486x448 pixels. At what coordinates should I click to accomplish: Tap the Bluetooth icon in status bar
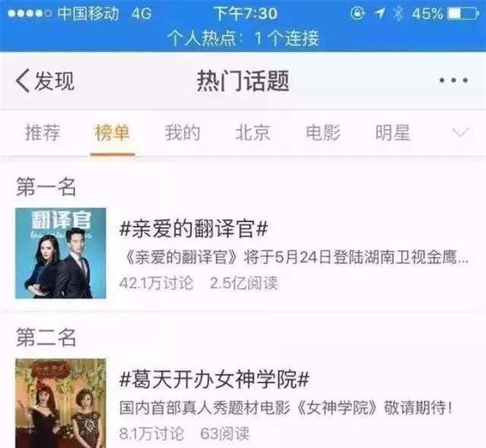(398, 14)
